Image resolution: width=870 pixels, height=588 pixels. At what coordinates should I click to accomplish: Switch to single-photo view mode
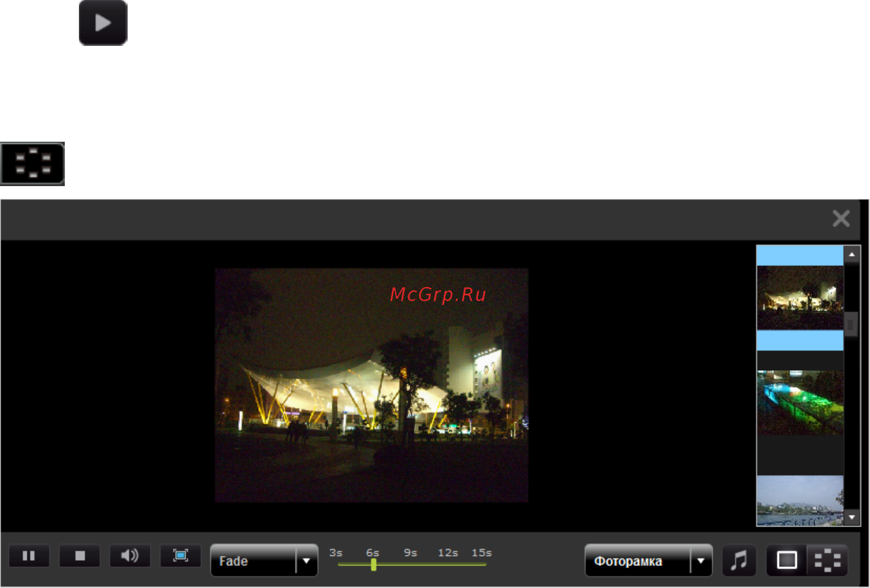tap(787, 560)
